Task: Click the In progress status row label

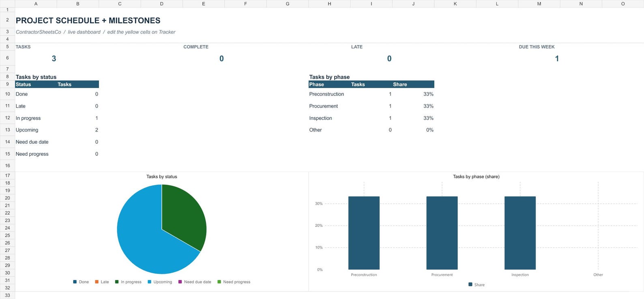Action: click(x=28, y=118)
